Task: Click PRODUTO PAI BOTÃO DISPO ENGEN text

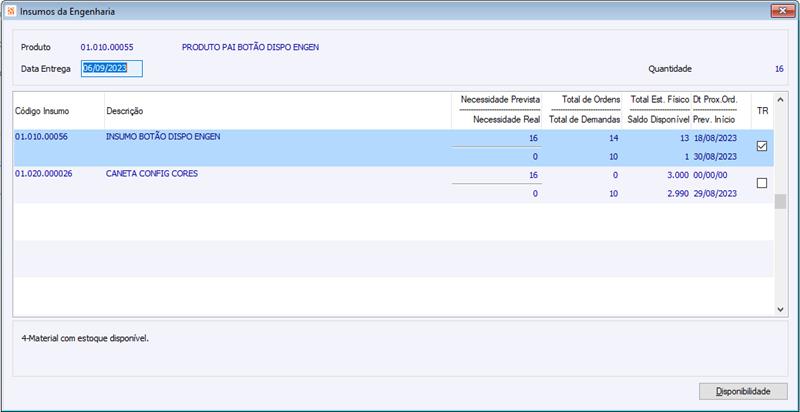Action: click(251, 47)
